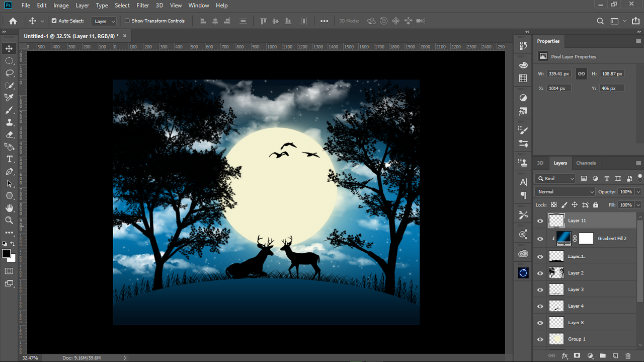Click the Create new group folder icon
The width and height of the screenshot is (644, 362).
point(602,356)
